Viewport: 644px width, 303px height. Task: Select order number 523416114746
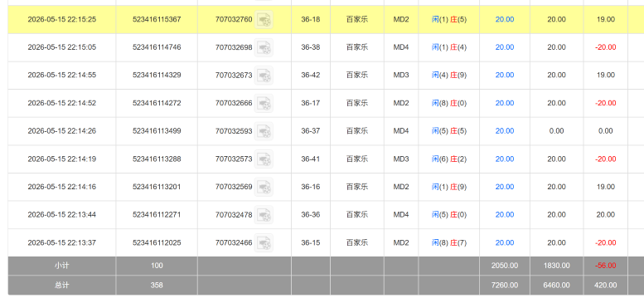[157, 47]
